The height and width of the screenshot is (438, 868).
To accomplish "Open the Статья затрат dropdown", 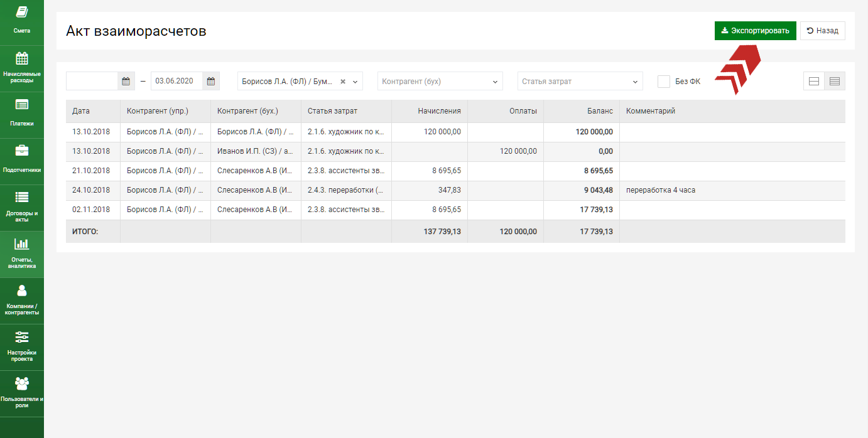I will 580,81.
